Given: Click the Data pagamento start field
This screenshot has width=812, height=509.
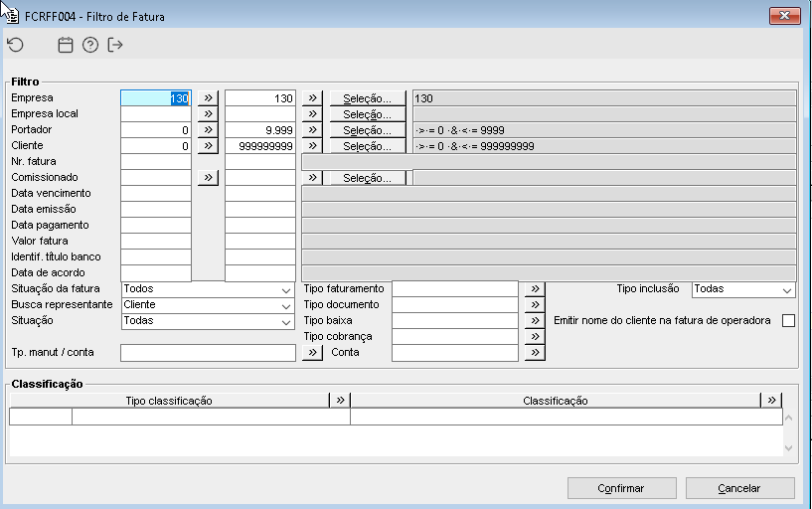Looking at the screenshot, I should pyautogui.click(x=156, y=226).
